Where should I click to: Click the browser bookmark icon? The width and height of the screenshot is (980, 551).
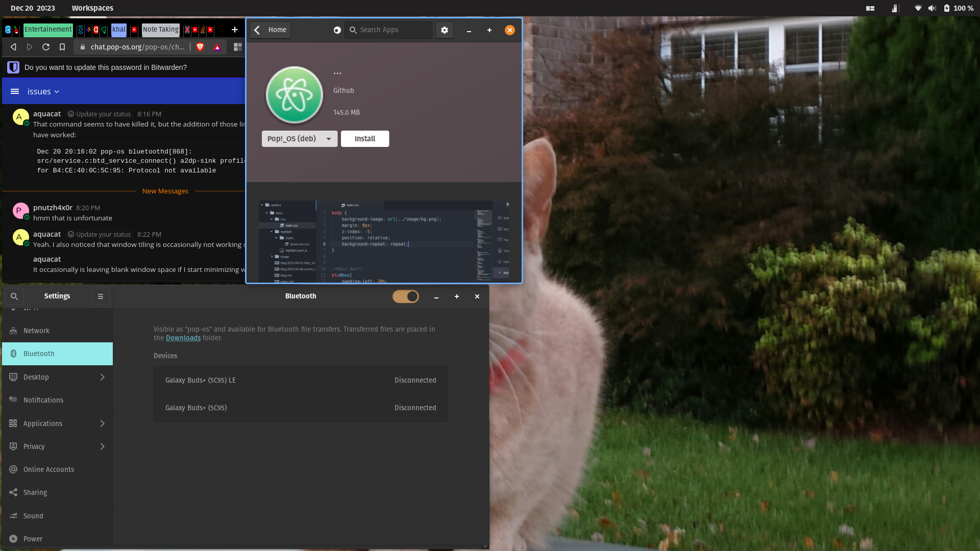point(62,47)
